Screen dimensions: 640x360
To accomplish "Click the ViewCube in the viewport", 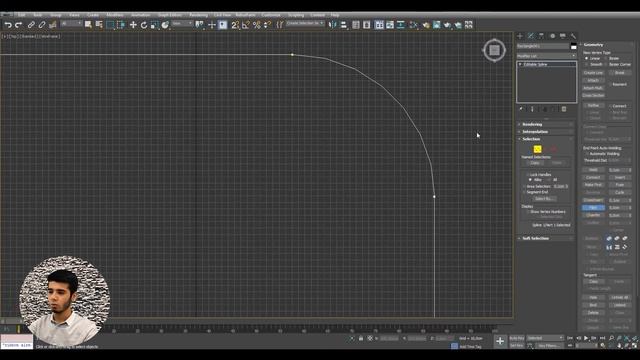I will 494,50.
